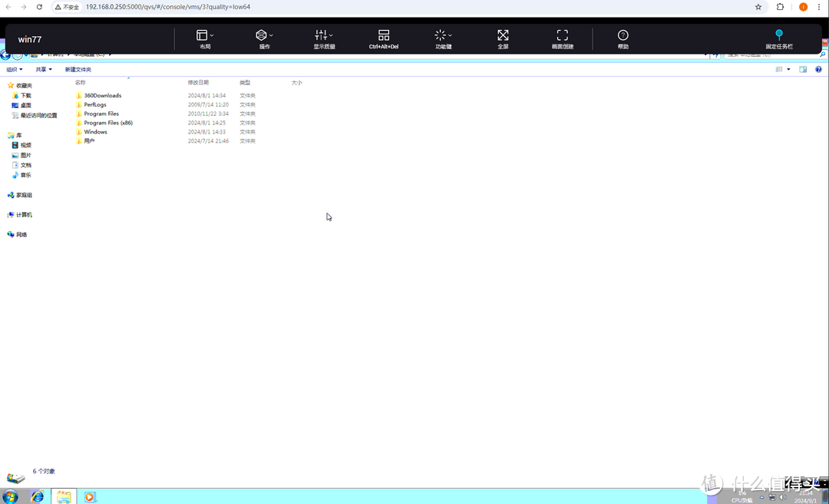Open the network tray icon
Image resolution: width=829 pixels, height=504 pixels.
tap(772, 497)
